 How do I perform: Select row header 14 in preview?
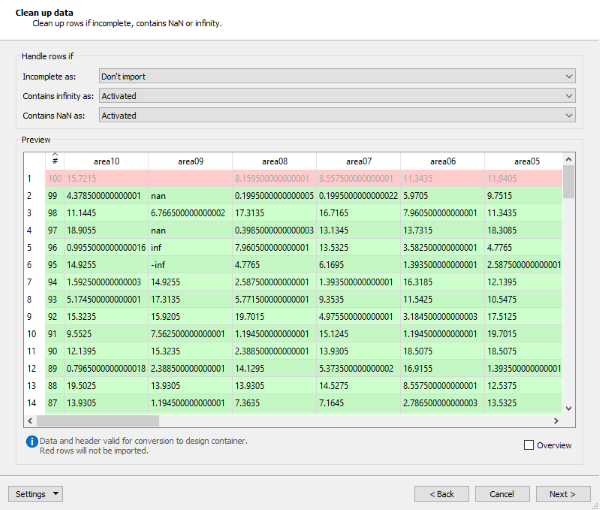(x=34, y=403)
